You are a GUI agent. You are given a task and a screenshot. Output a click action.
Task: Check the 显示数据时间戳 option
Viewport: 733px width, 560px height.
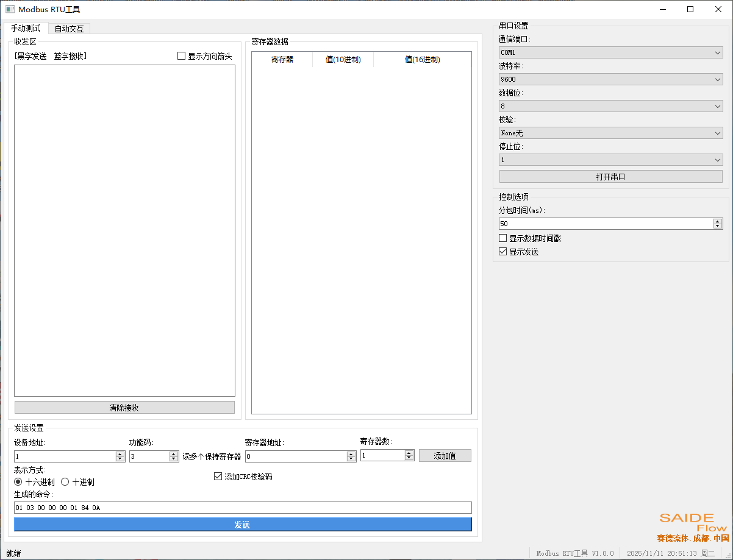[x=502, y=238]
